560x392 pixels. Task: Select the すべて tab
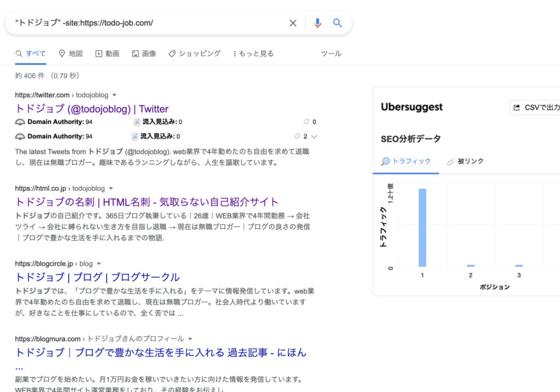click(31, 54)
